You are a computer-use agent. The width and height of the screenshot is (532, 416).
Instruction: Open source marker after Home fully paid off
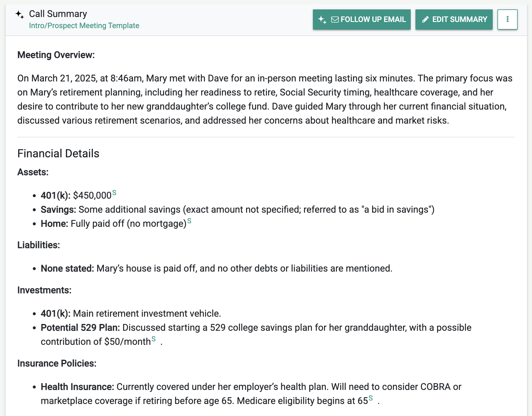[189, 221]
